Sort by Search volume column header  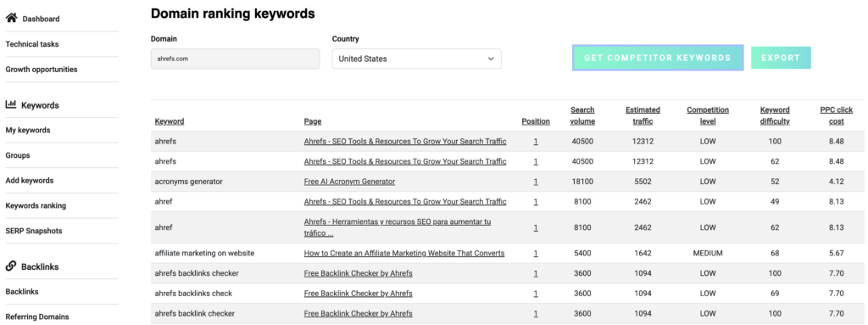click(582, 115)
